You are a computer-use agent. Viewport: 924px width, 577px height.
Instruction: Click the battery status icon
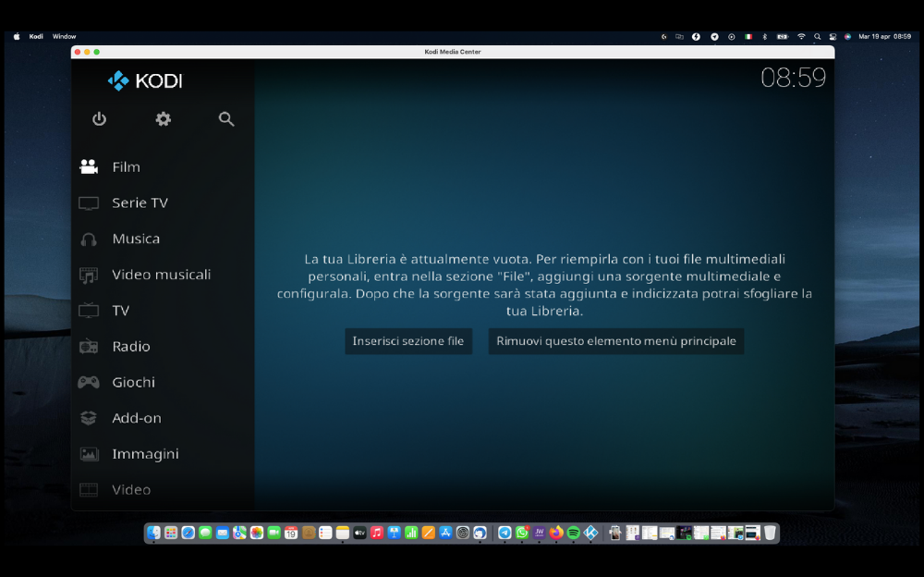tap(783, 37)
